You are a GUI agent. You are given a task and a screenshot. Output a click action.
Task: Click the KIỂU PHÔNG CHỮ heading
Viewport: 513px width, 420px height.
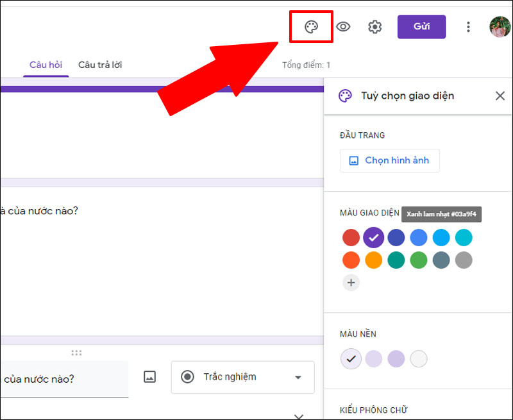pos(373,410)
